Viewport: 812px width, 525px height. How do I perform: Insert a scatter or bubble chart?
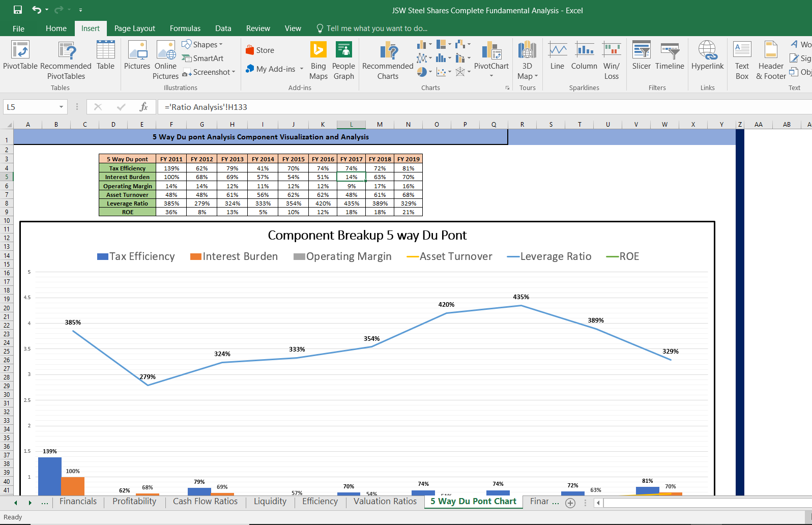point(442,72)
